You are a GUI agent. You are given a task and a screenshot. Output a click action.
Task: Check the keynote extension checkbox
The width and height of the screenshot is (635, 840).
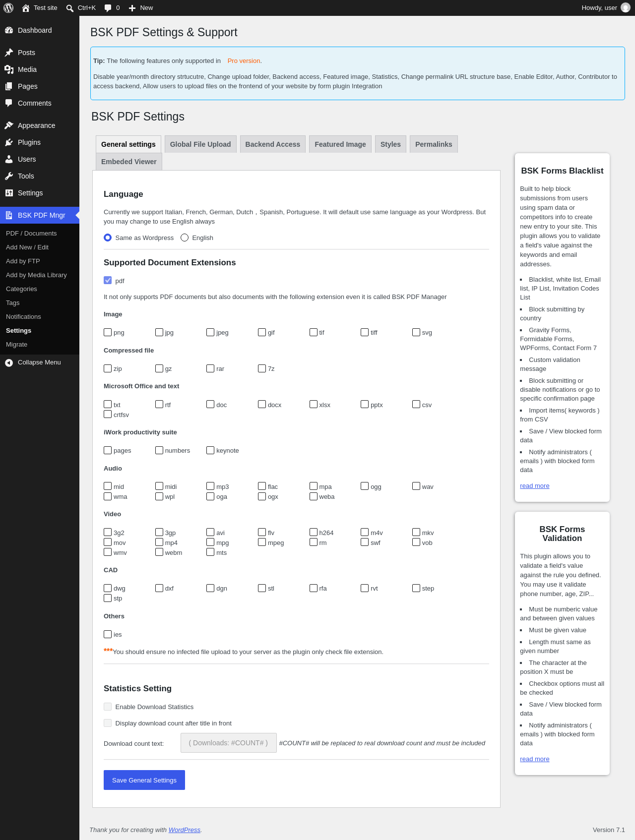click(x=210, y=450)
